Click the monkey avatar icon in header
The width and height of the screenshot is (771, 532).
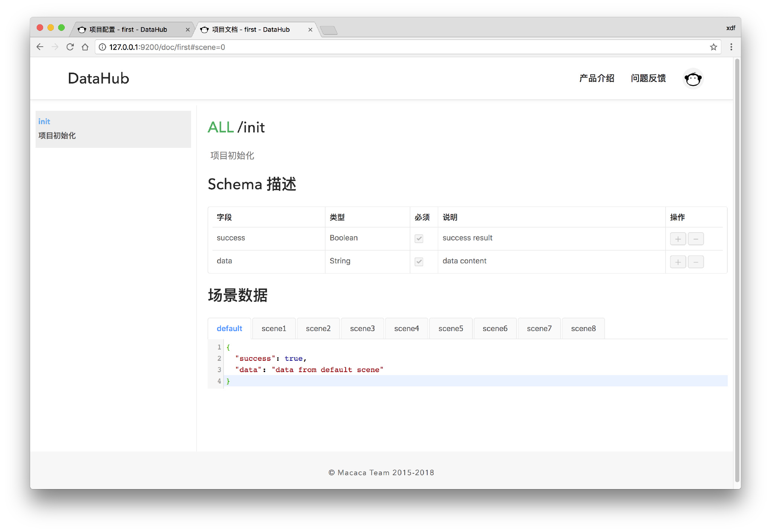[x=693, y=79]
